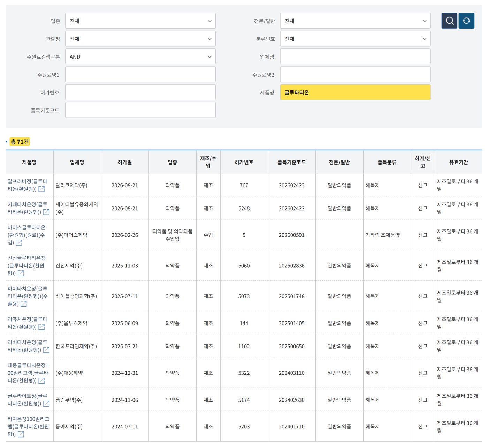The image size is (488, 448).
Task: Open external link icon for 가네타치온정
Action: (46, 212)
